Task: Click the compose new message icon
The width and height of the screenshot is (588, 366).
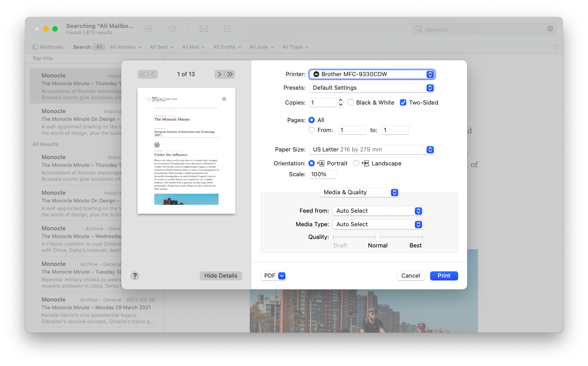Action: pyautogui.click(x=228, y=29)
